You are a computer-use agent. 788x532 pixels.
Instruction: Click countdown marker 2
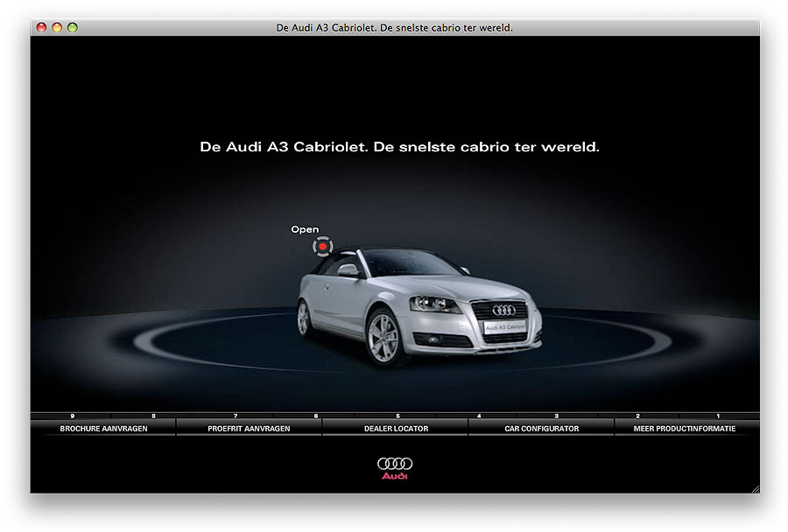click(x=637, y=416)
